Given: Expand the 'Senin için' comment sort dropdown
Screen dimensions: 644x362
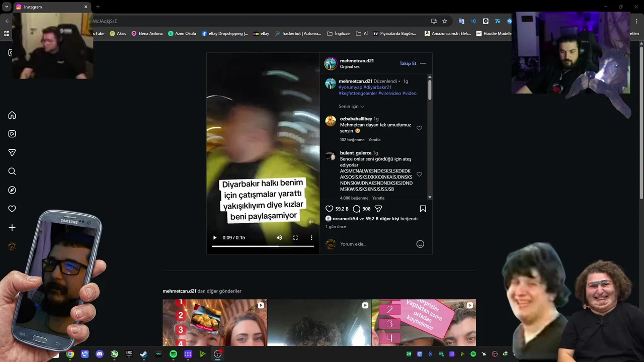Looking at the screenshot, I should [x=351, y=107].
